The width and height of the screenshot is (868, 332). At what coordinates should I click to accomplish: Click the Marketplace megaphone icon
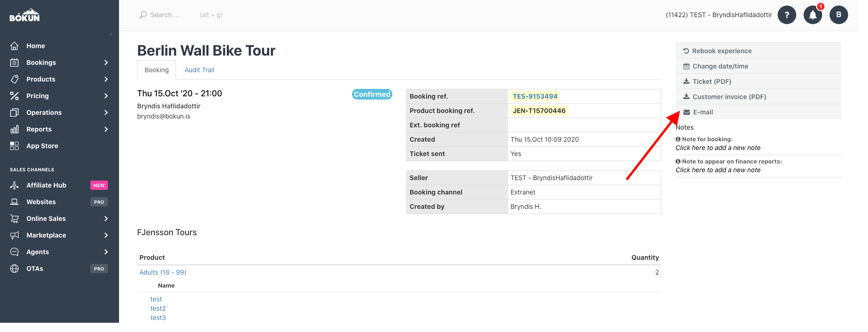point(14,235)
